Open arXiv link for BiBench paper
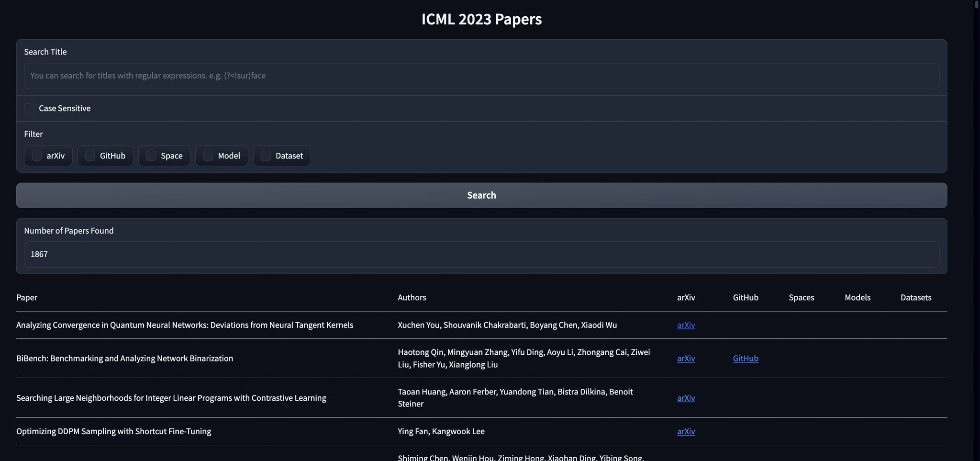This screenshot has height=461, width=980. pyautogui.click(x=686, y=359)
